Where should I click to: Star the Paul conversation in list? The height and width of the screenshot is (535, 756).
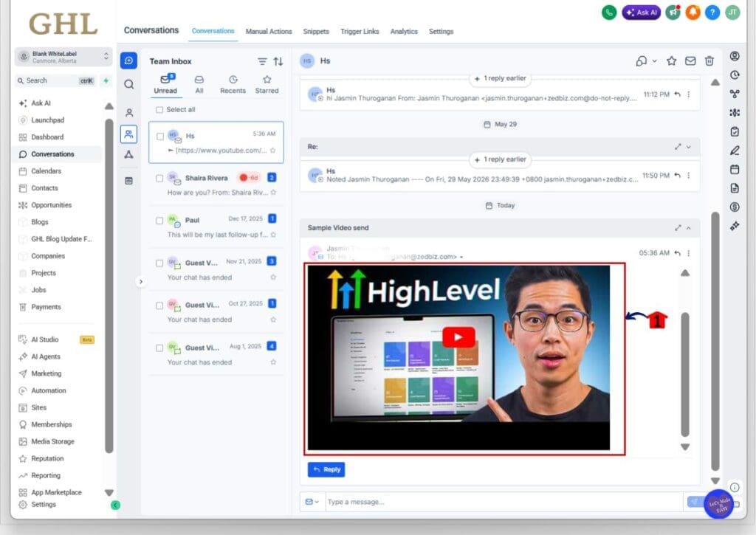(273, 235)
